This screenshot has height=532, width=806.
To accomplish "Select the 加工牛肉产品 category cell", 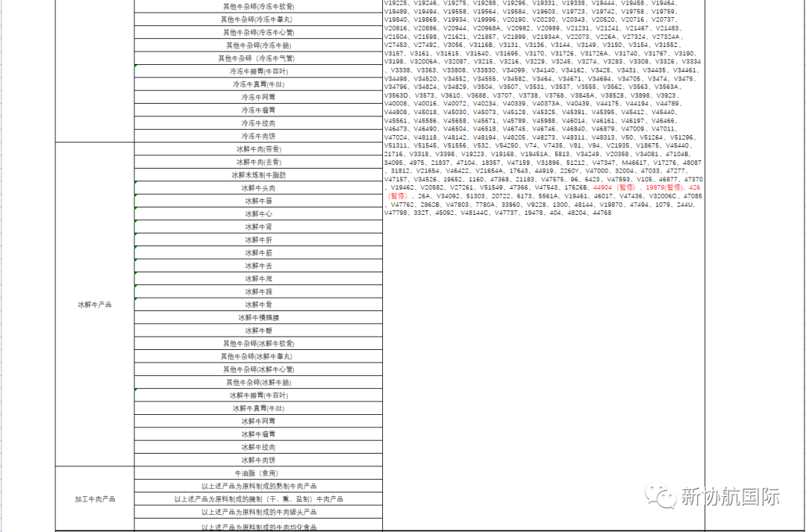I will click(95, 498).
